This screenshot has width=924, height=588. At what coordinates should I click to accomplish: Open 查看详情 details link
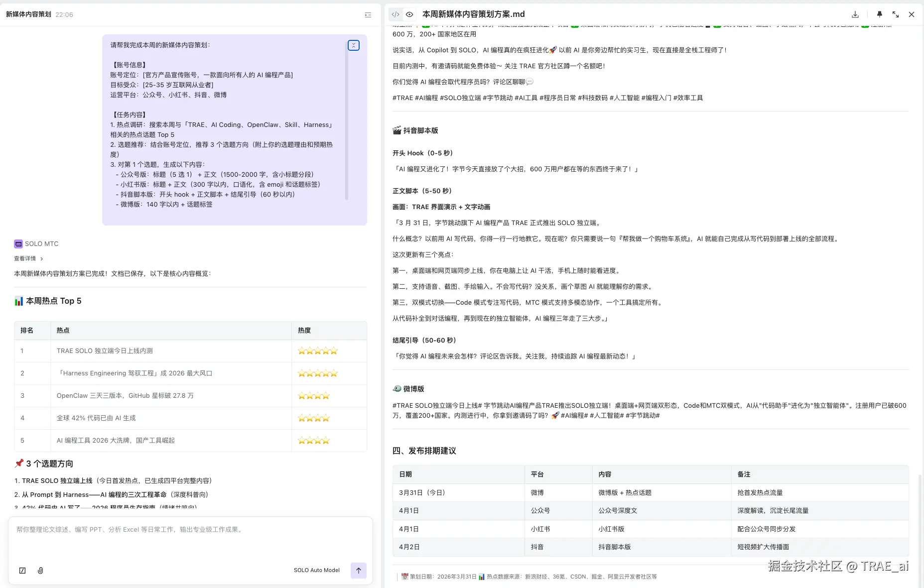pos(28,258)
